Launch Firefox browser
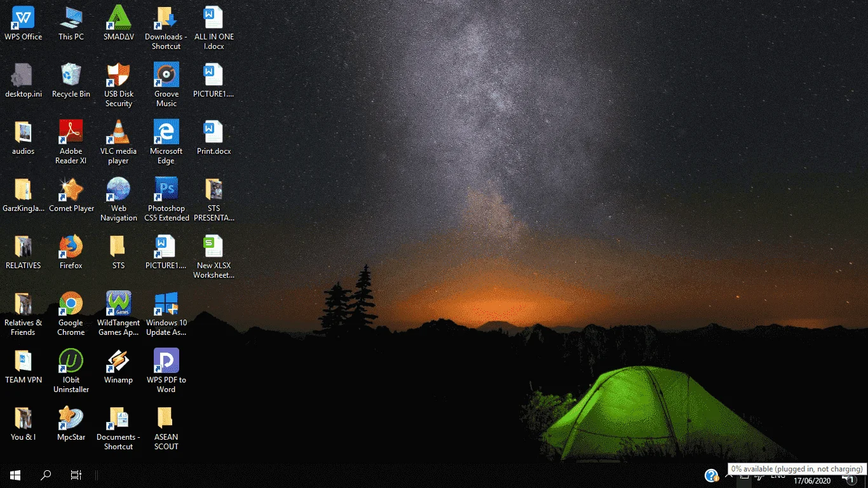868x488 pixels. tap(71, 252)
